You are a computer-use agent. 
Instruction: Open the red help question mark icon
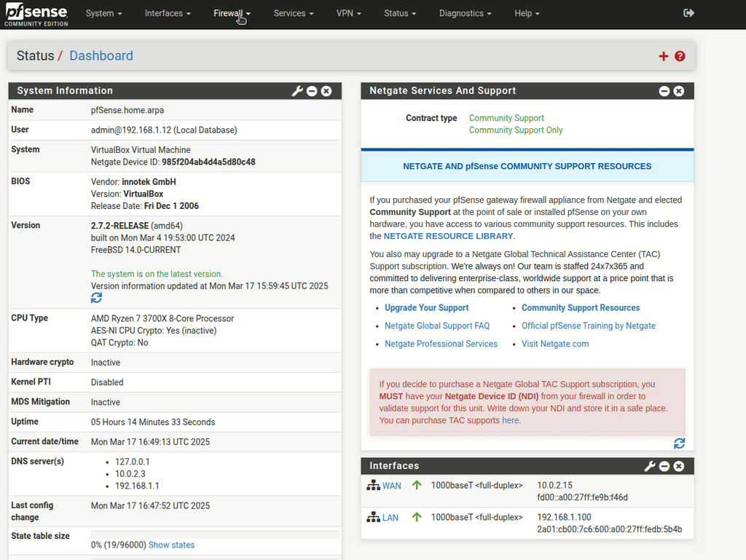click(680, 56)
